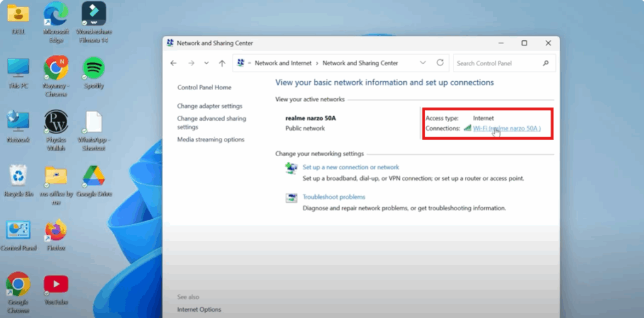This screenshot has width=644, height=318.
Task: Open the Control Panel Home link
Action: click(x=204, y=88)
